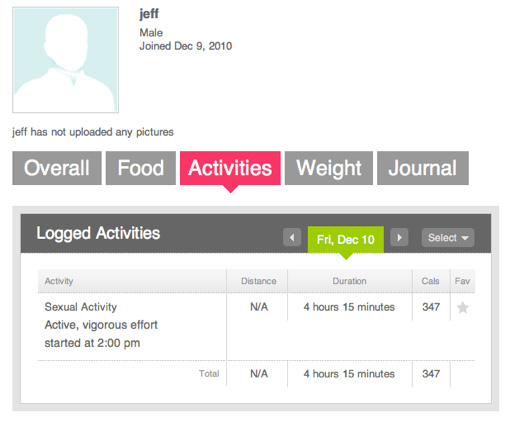Viewport: 515px width, 423px height.
Task: Open the Journal tab
Action: coord(423,168)
